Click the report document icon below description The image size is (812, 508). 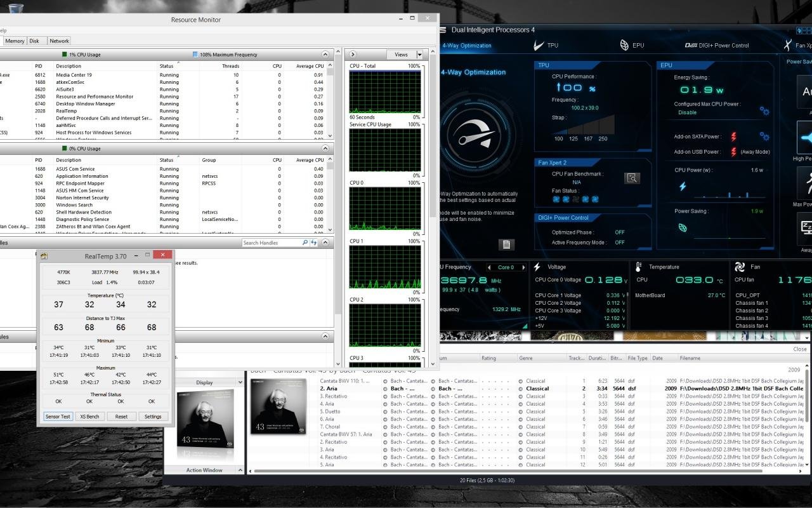[506, 244]
